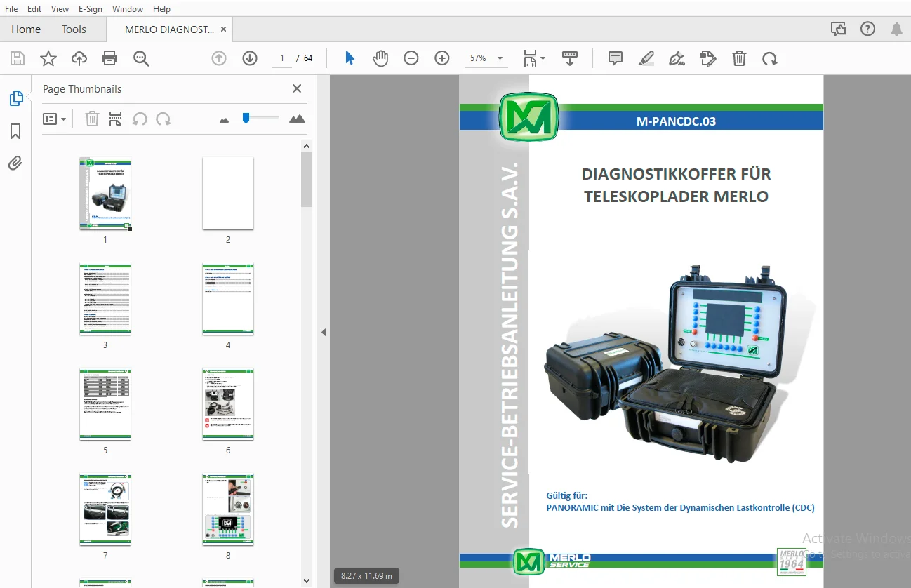The image size is (911, 588).
Task: Click the thumbnails scrollbar down arrow
Action: tap(306, 580)
